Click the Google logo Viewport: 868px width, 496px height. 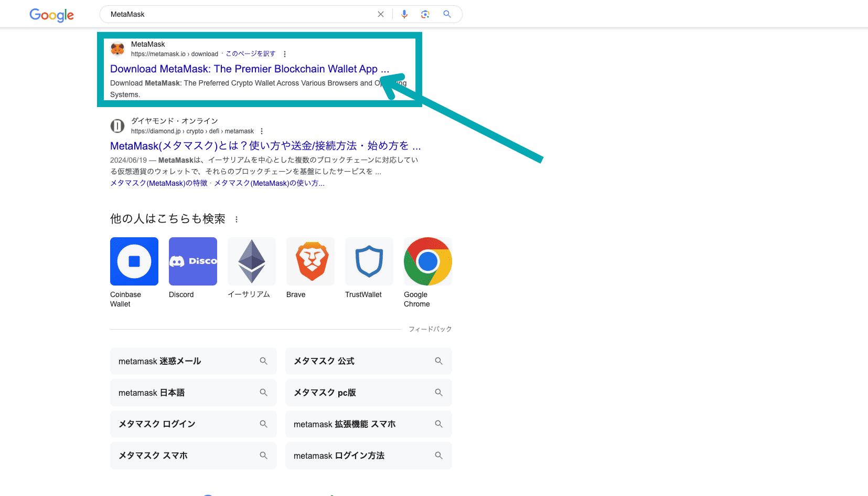tap(51, 15)
